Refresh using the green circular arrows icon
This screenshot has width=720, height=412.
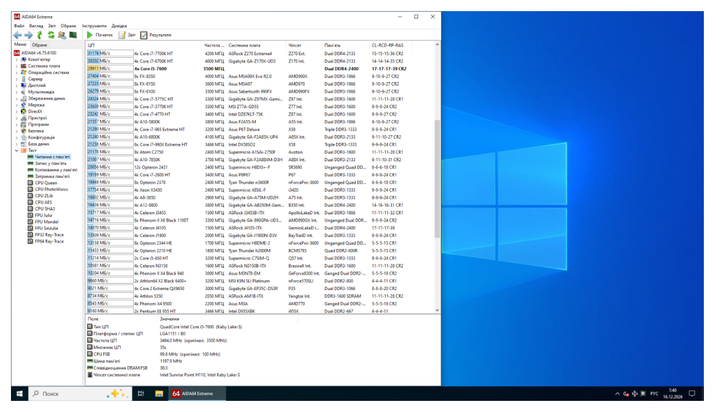[51, 35]
